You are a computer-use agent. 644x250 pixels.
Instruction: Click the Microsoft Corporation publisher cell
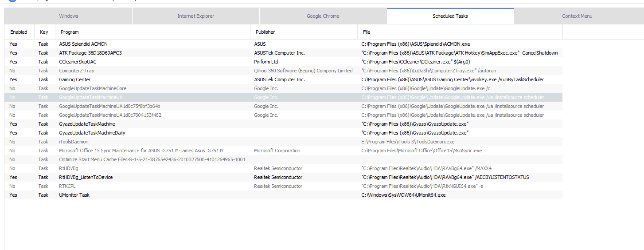(x=277, y=151)
